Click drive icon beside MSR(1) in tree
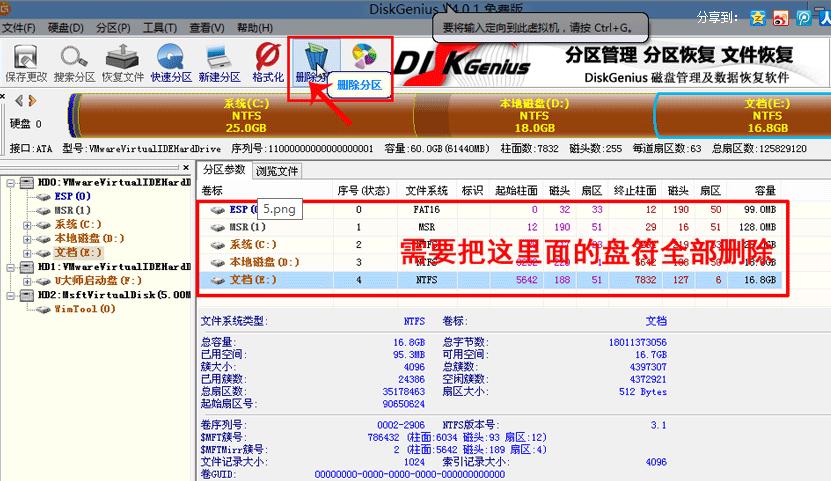Viewport: 831px width, 481px height. coord(43,211)
